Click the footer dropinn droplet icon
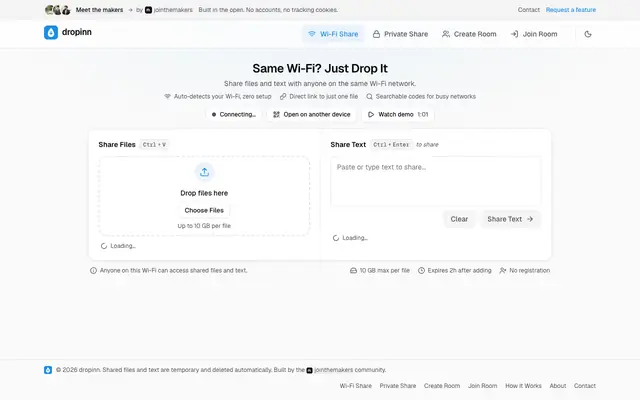This screenshot has width=640, height=400. tap(48, 370)
